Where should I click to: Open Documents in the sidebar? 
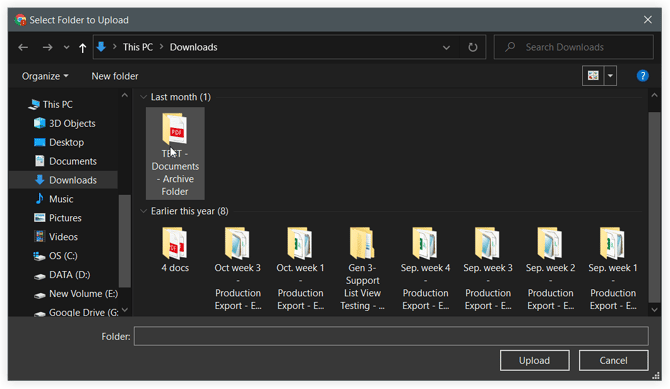click(x=65, y=161)
